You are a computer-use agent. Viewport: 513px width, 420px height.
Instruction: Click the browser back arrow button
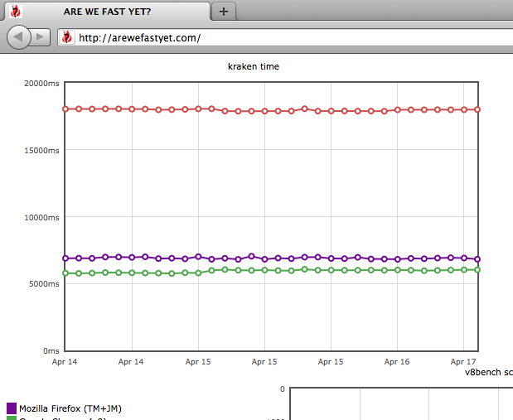coord(19,37)
